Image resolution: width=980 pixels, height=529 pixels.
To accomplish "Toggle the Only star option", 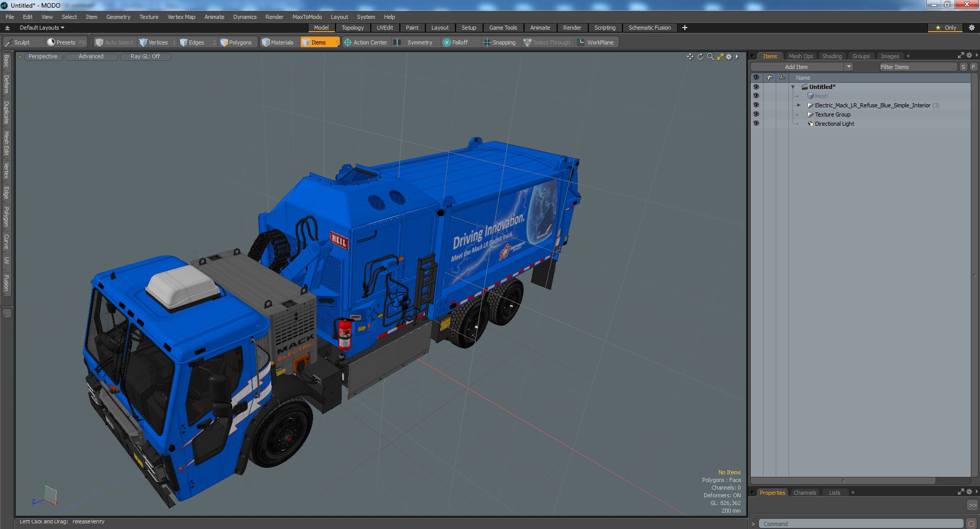I will 945,28.
